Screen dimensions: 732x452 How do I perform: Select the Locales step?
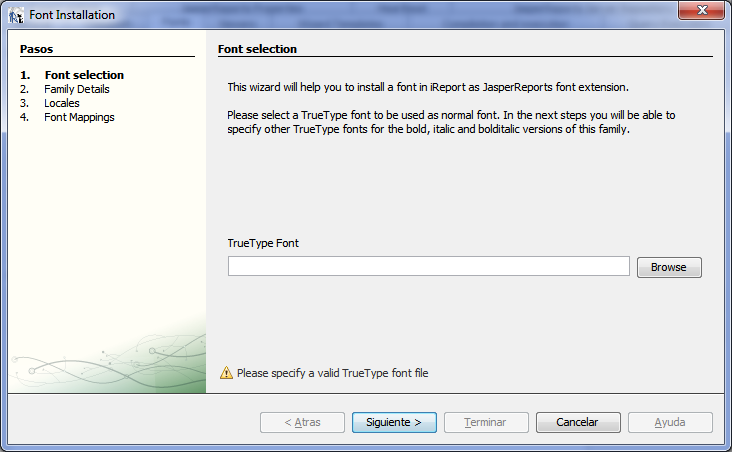(62, 103)
